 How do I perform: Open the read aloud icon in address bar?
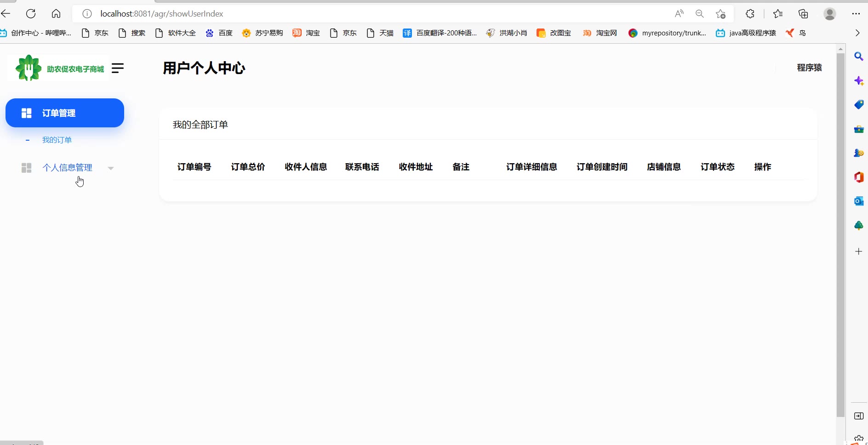pos(679,14)
